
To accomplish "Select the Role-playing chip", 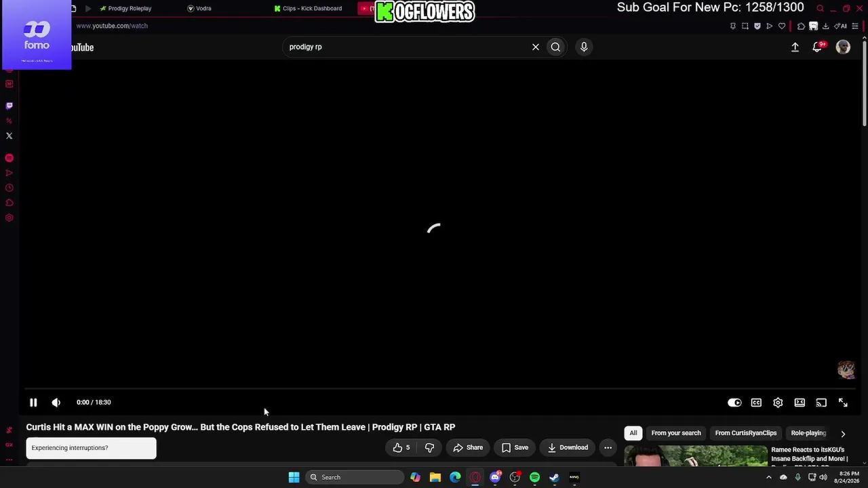I will pyautogui.click(x=808, y=433).
